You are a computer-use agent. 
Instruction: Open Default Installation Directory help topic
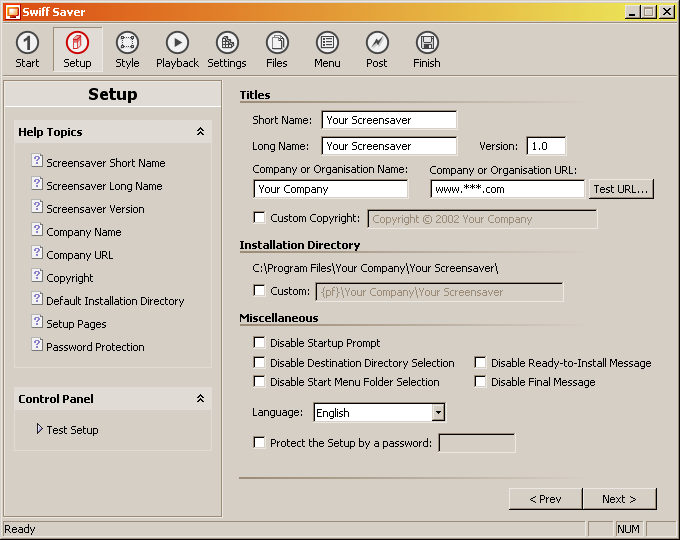point(115,301)
